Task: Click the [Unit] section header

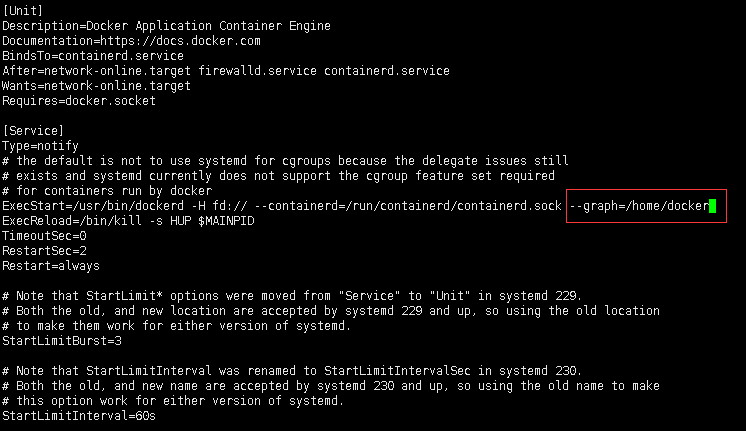Action: (21, 10)
